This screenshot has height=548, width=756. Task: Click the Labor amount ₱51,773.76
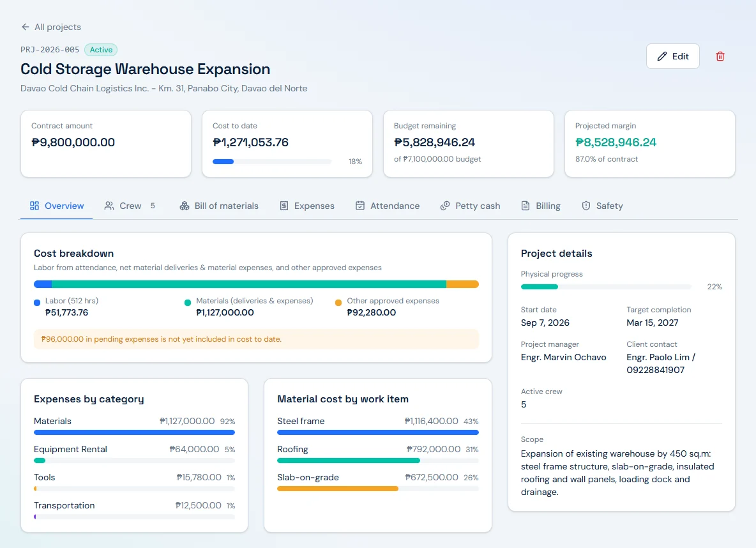66,312
